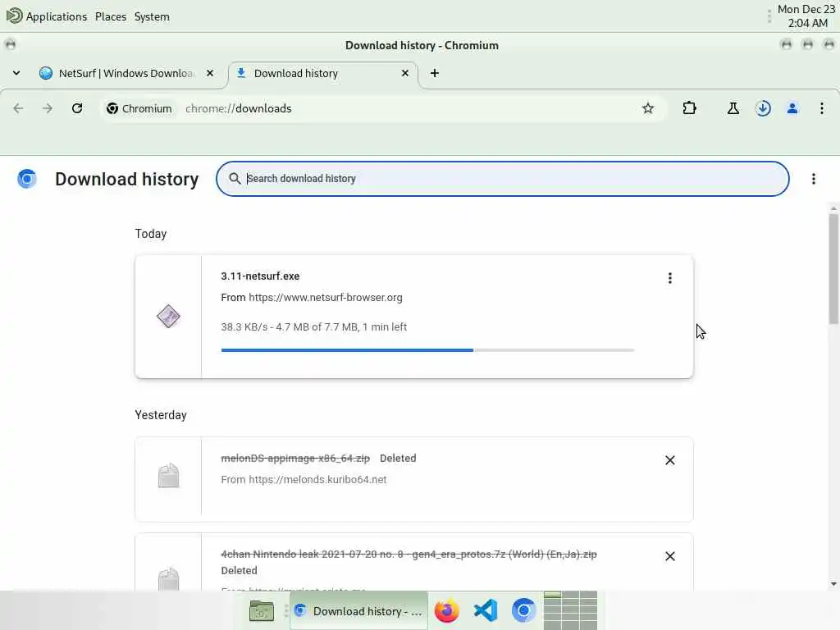Reload the downloads page
This screenshot has height=630, width=840.
77,109
